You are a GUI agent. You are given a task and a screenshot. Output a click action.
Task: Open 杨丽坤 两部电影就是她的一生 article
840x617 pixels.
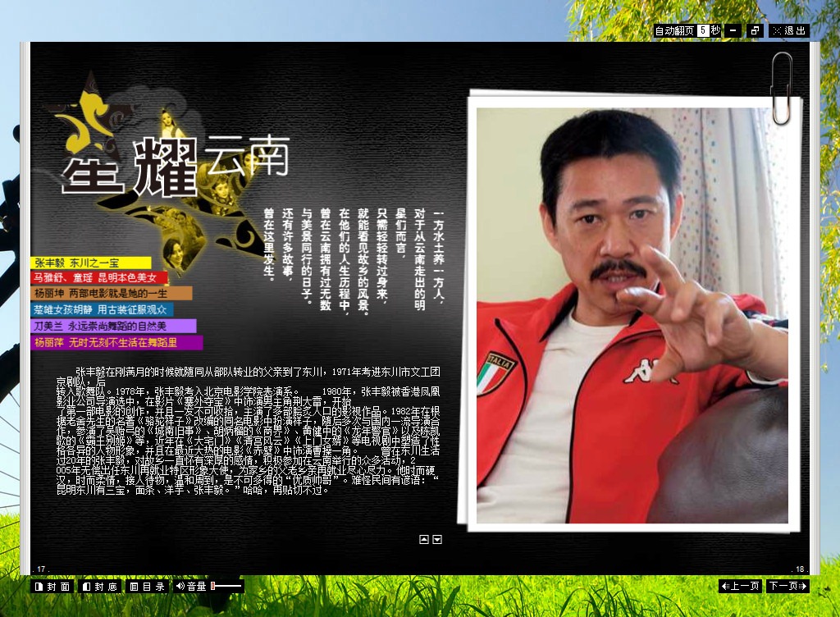[112, 293]
